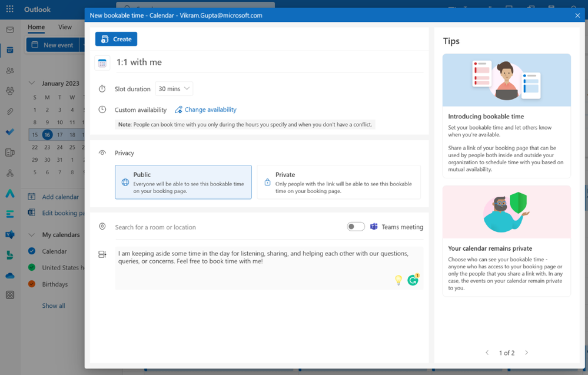Image resolution: width=588 pixels, height=375 pixels.
Task: Open the Slot duration 30 mins dropdown
Action: point(174,88)
